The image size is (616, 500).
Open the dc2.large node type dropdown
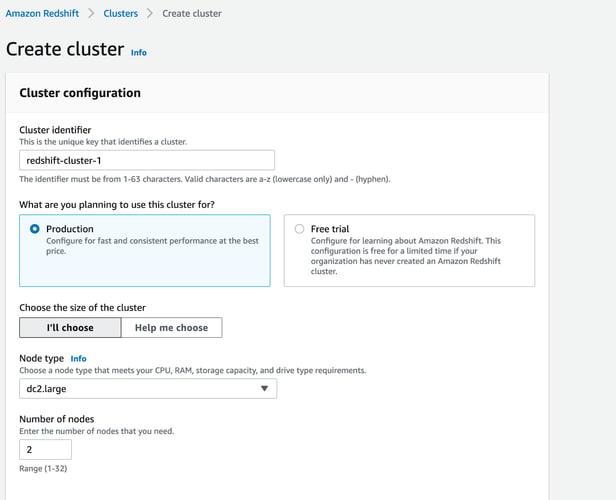(148, 388)
